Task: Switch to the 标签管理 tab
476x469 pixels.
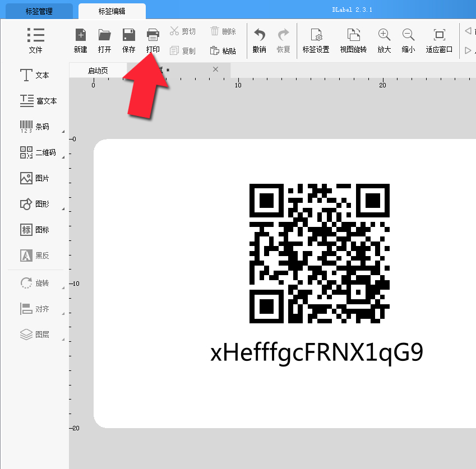Action: [39, 11]
